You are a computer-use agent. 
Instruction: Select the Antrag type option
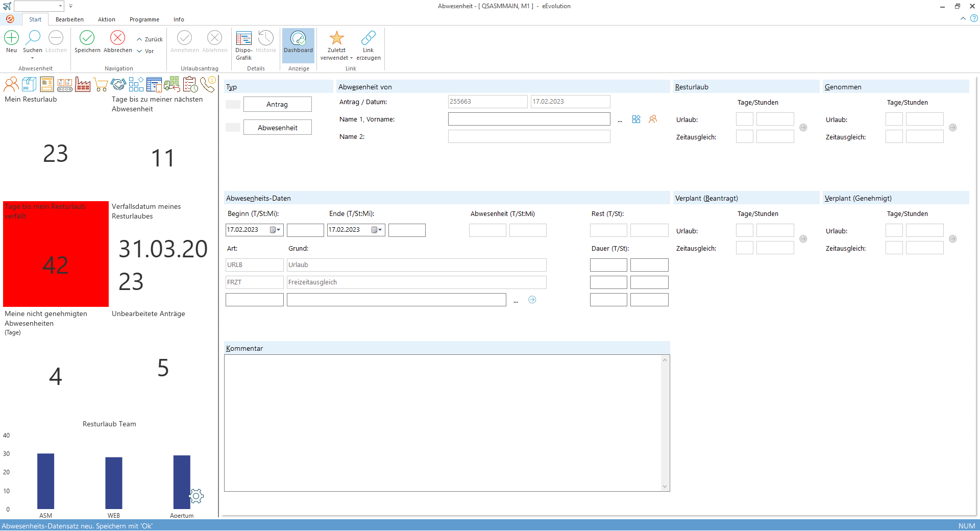coord(277,104)
